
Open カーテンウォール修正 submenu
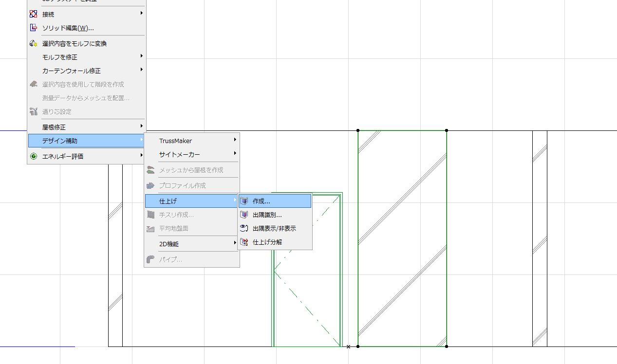[x=87, y=71]
